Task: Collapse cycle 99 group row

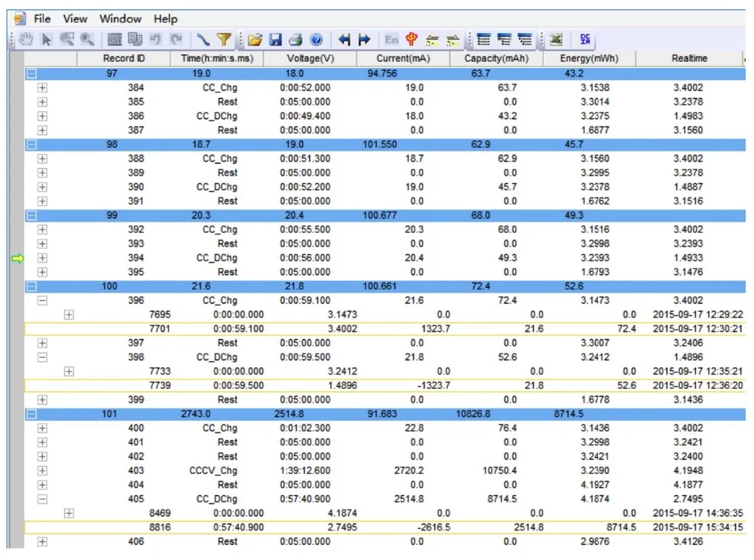Action: [32, 216]
